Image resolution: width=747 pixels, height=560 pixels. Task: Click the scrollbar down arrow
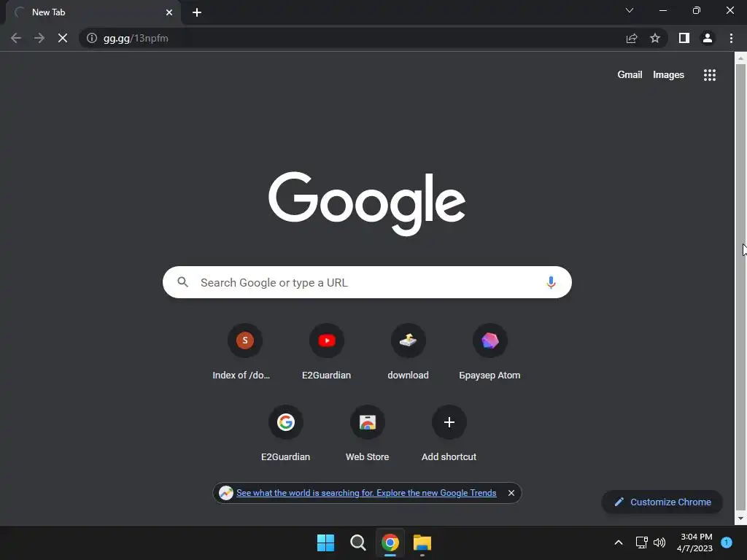740,518
